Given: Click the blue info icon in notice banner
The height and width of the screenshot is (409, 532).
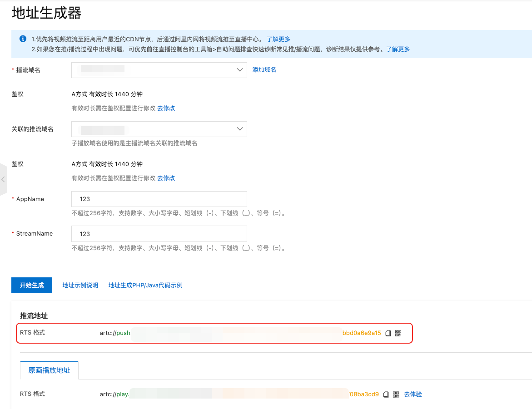Looking at the screenshot, I should pyautogui.click(x=23, y=39).
